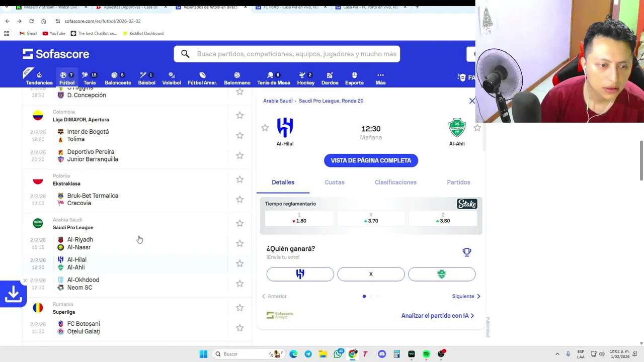Image resolution: width=644 pixels, height=362 pixels.
Task: Open the Tenis sport category
Action: point(90,78)
